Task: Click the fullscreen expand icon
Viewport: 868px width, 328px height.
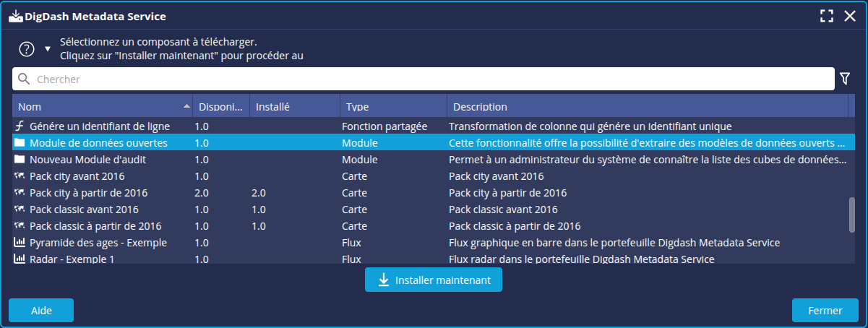Action: (x=827, y=17)
